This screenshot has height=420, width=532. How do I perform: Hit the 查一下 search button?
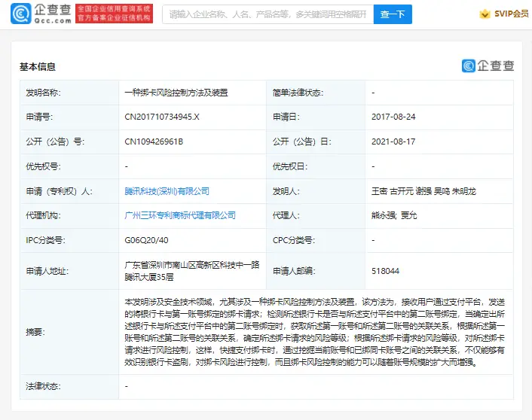(393, 14)
